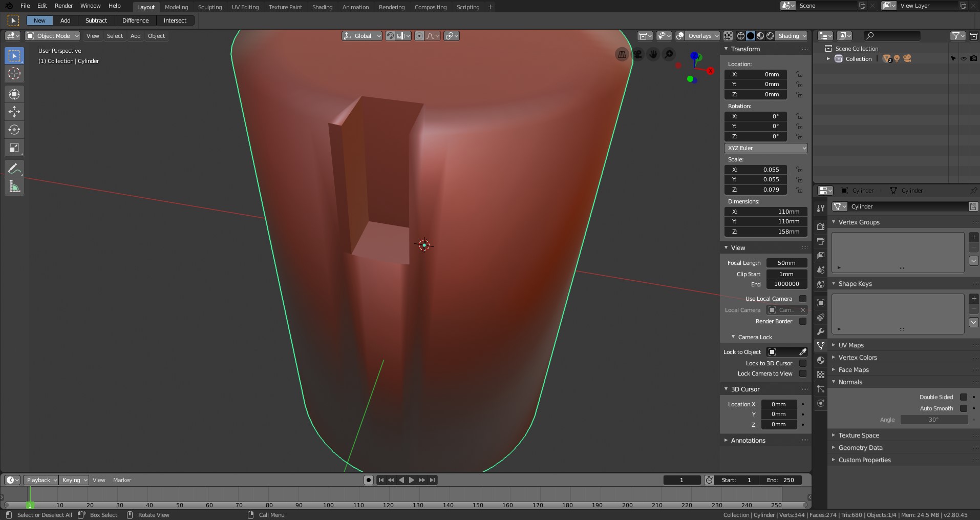Image resolution: width=980 pixels, height=520 pixels.
Task: Switch to the UV Editing workspace tab
Action: click(245, 7)
